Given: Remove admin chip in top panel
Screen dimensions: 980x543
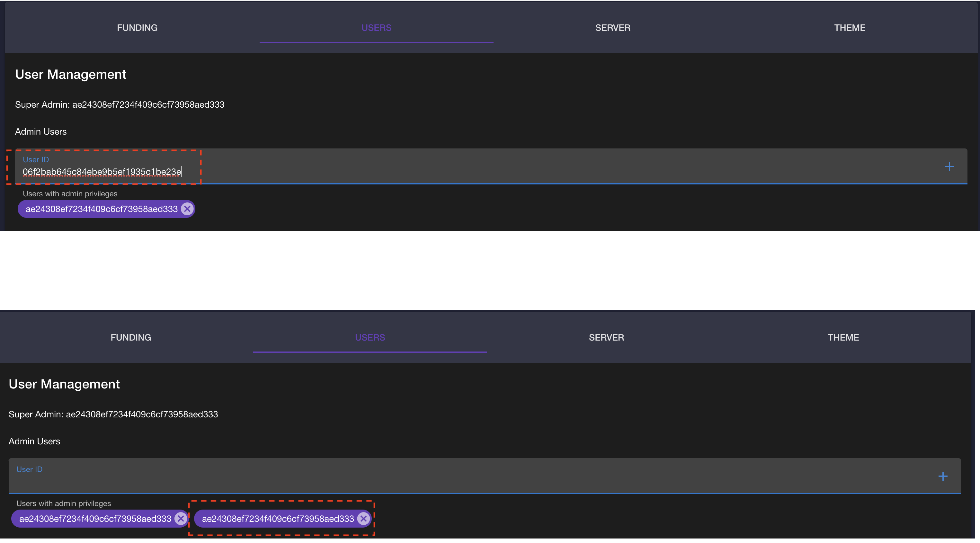Looking at the screenshot, I should (x=187, y=209).
